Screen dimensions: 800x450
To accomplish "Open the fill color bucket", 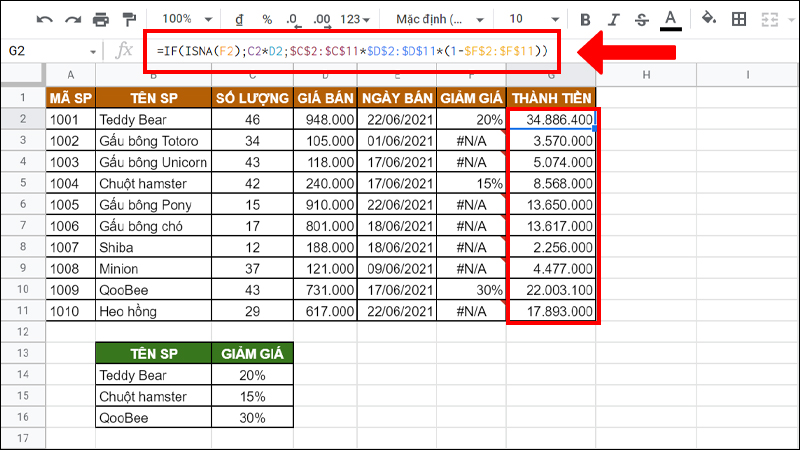I will point(709,19).
